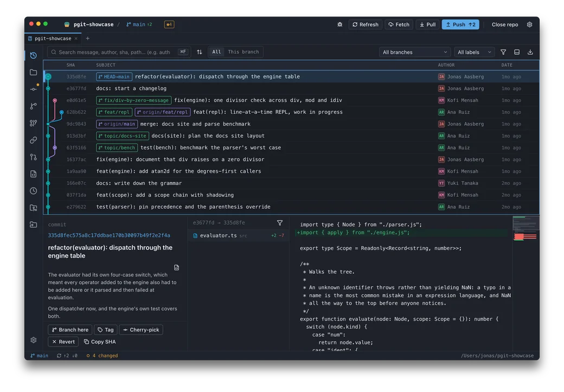This screenshot has height=392, width=564.
Task: Open the clock reflog sidebar icon
Action: click(34, 191)
